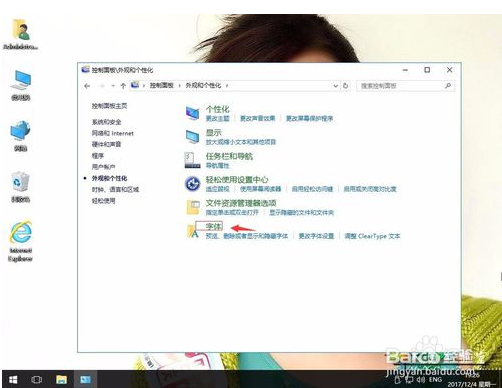Click the 放大或缩小文本和其他项目 link
The image size is (502, 388).
coord(241,142)
